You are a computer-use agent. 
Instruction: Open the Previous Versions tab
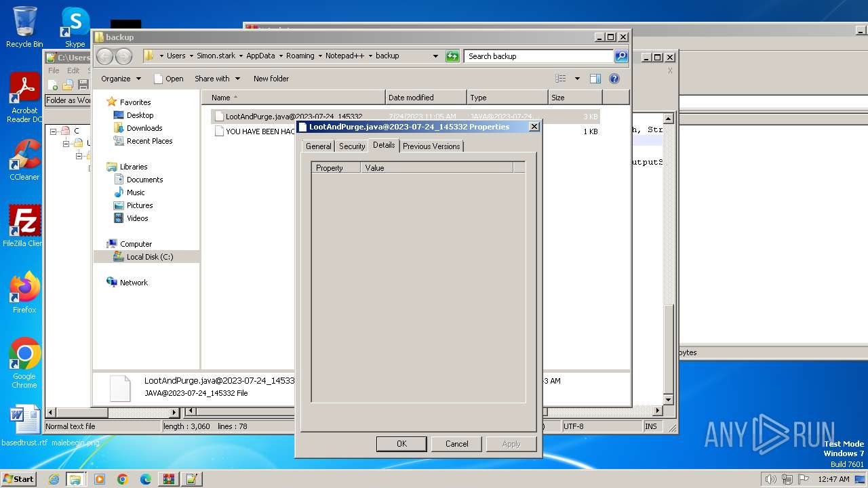[431, 146]
